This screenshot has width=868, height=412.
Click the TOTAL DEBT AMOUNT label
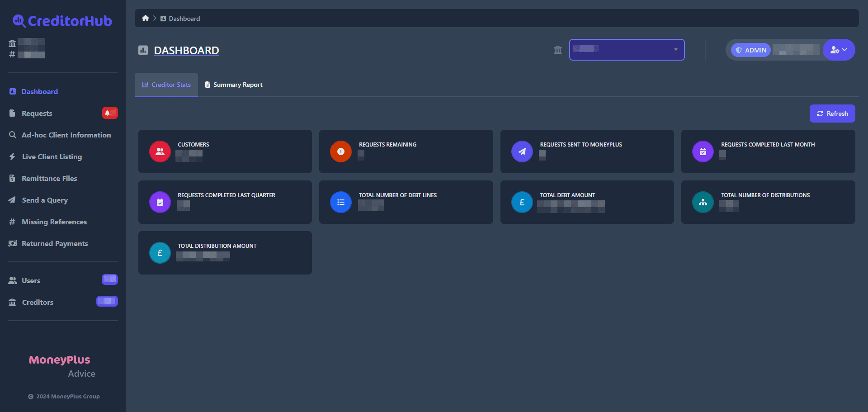[567, 195]
